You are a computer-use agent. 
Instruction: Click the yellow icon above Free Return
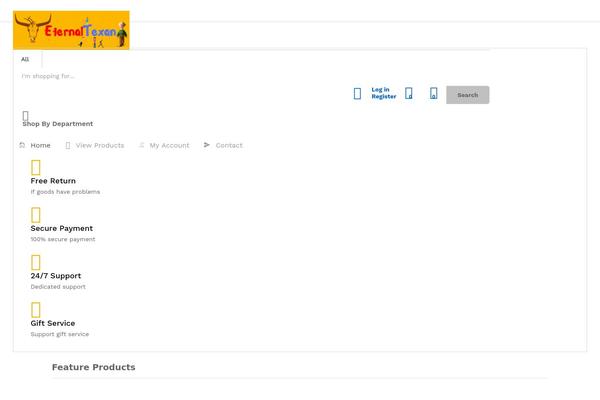click(x=36, y=168)
